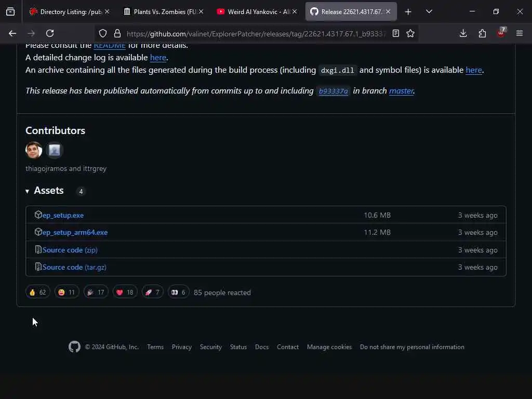532x399 pixels.
Task: Open the build archive here link
Action: click(474, 70)
